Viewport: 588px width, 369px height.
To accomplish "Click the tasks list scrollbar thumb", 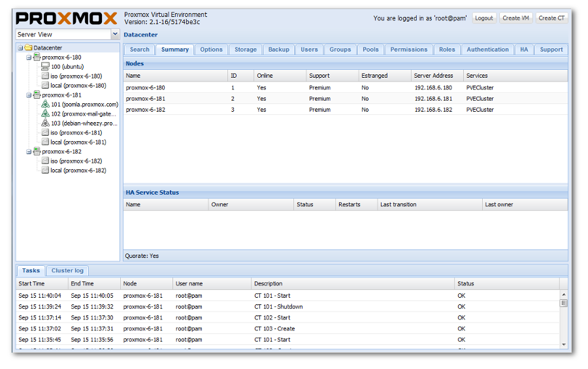I will (x=563, y=303).
